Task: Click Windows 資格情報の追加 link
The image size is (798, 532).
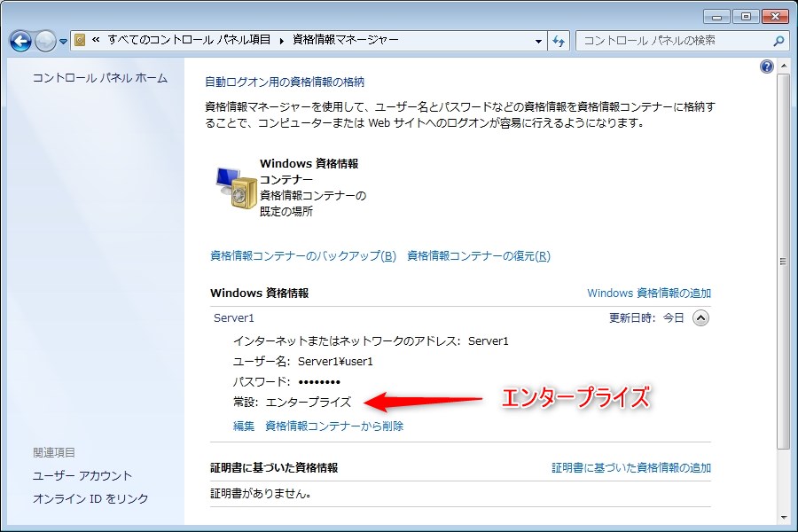Action: [649, 293]
